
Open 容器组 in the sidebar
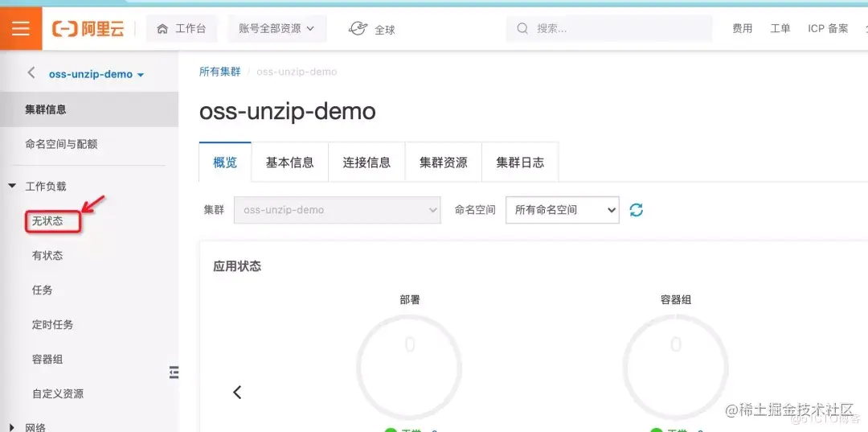(x=47, y=359)
